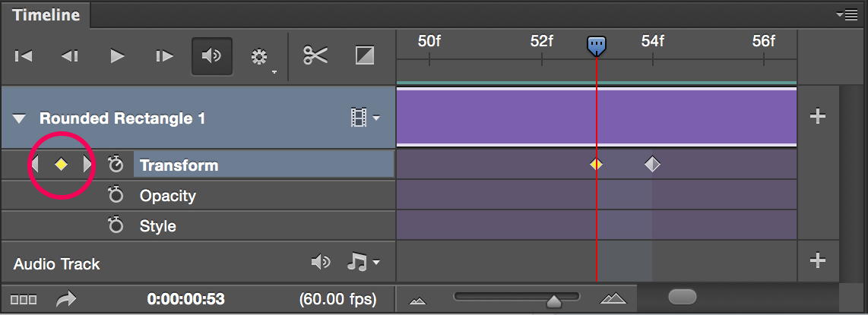Play the timeline animation
868x315 pixels.
click(x=117, y=56)
